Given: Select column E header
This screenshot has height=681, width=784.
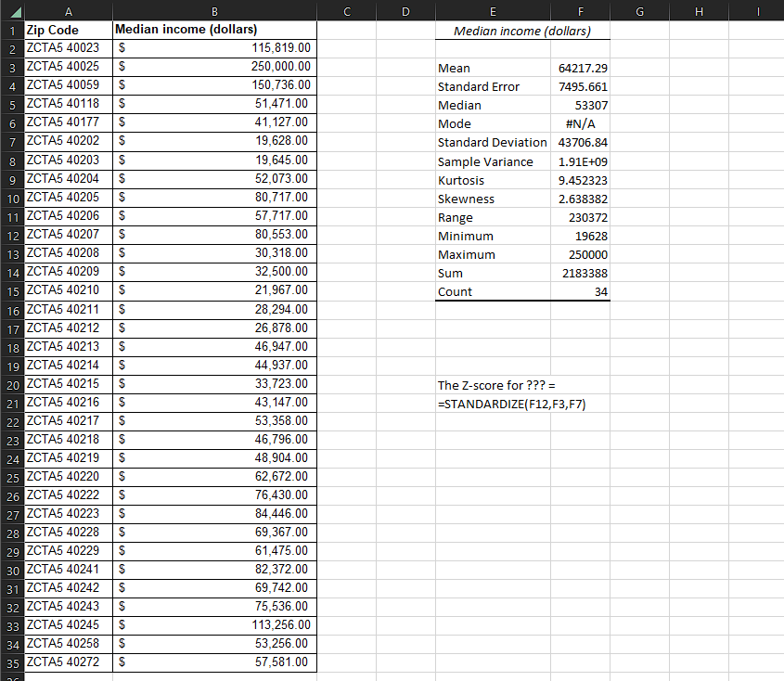Looking at the screenshot, I should click(493, 11).
